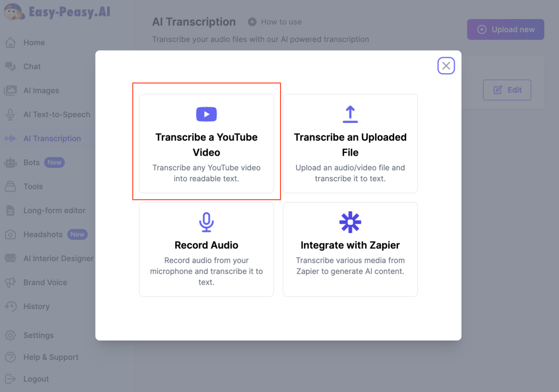The width and height of the screenshot is (559, 392).
Task: Close the transcription options dialog
Action: coord(446,66)
